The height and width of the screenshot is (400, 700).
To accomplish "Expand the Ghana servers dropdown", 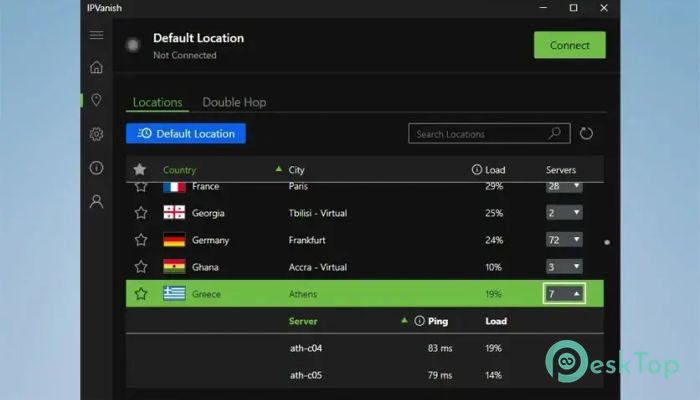I will coord(564,267).
